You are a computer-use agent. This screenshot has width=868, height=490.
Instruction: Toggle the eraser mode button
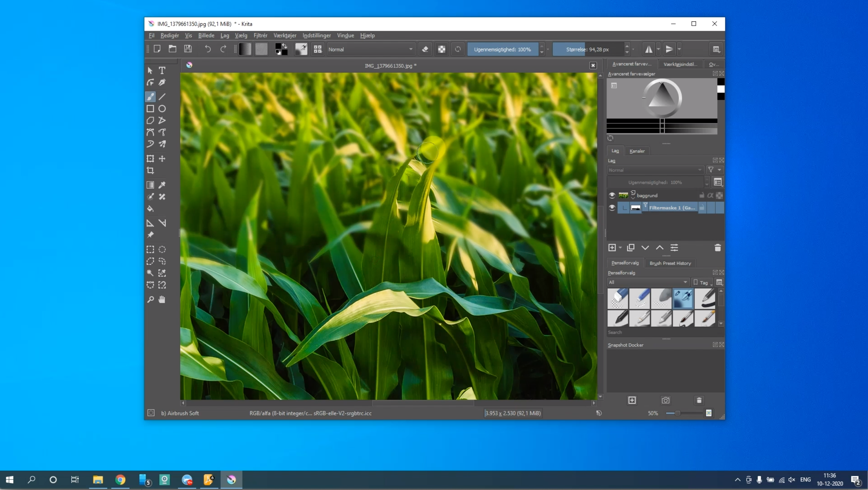[x=425, y=50]
